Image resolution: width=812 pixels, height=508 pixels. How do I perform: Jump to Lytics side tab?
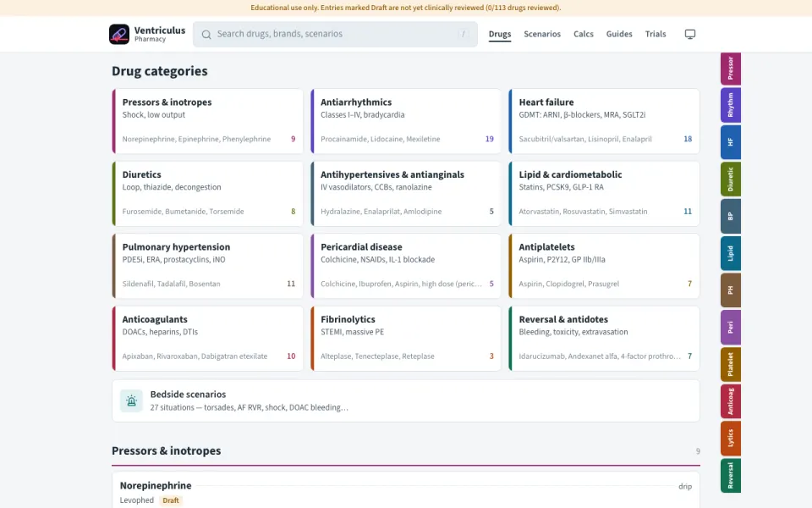click(731, 438)
